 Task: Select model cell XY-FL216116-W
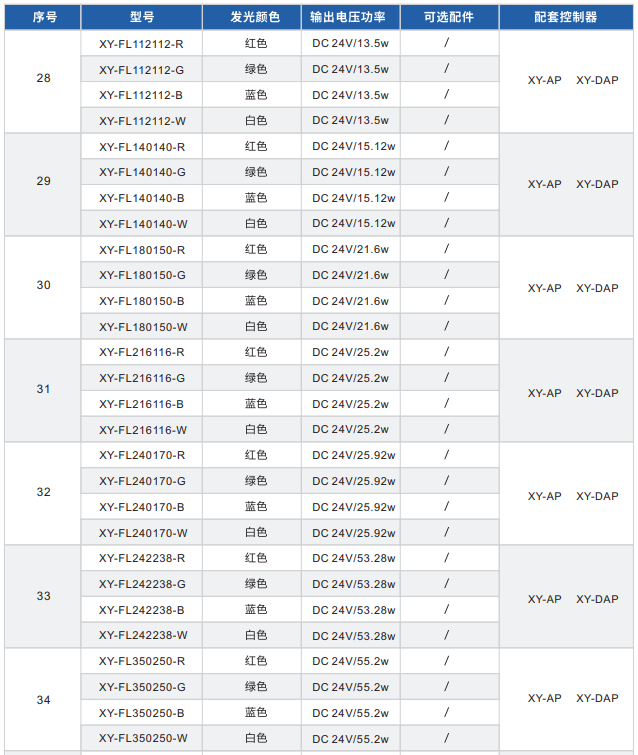pyautogui.click(x=142, y=430)
